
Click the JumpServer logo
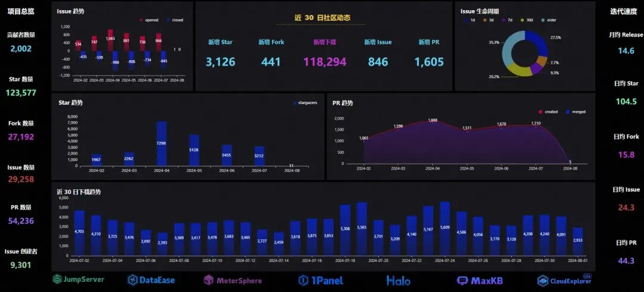78,279
